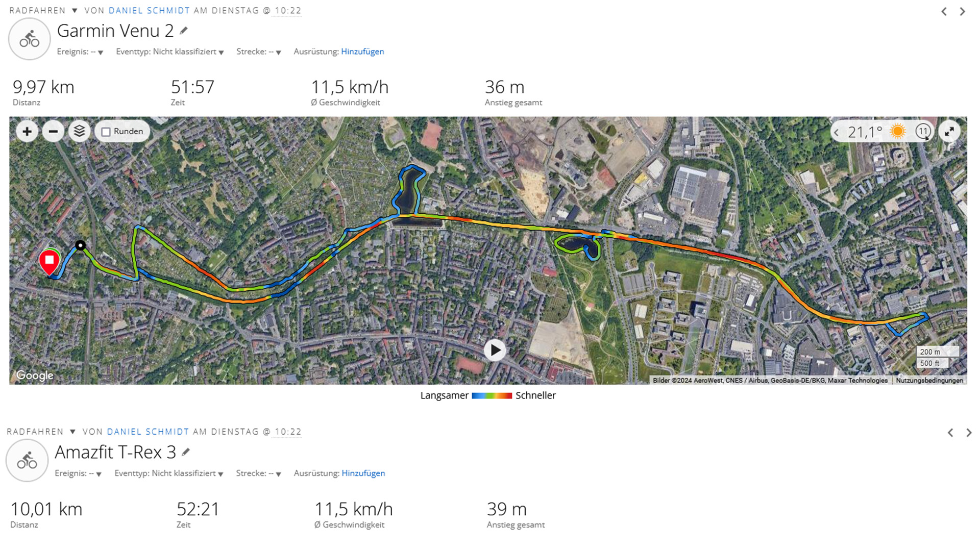Screen dimensions: 980x551
Task: Play the route animation on the map
Action: (495, 350)
